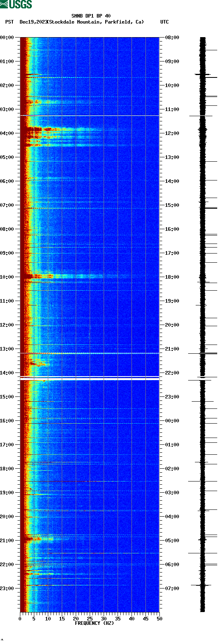This screenshot has height=644, width=220.
Task: Click the UTC '00:00' time label
Action: pyautogui.click(x=172, y=421)
